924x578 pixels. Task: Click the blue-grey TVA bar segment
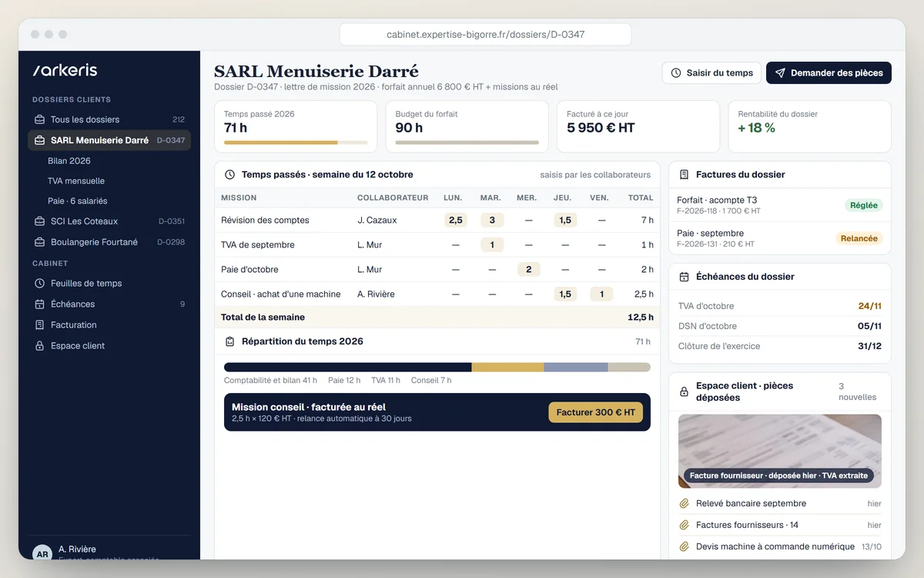[576, 368]
